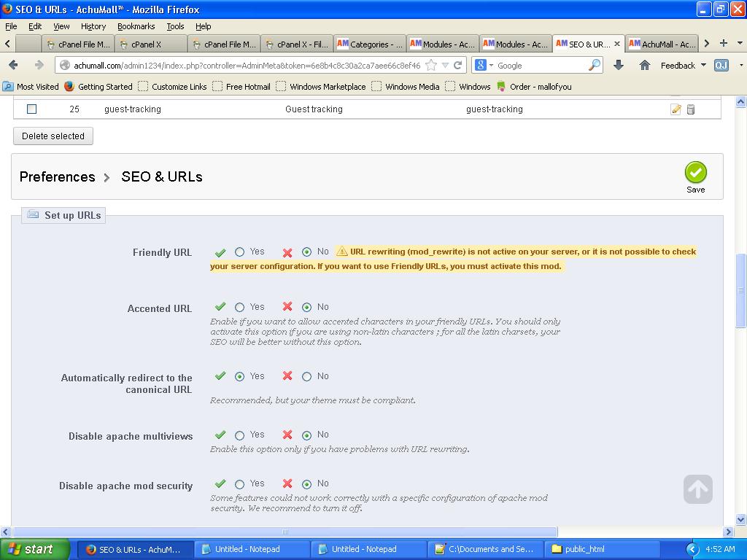
Task: Check the box for row 25 guest-tracking
Action: click(31, 109)
